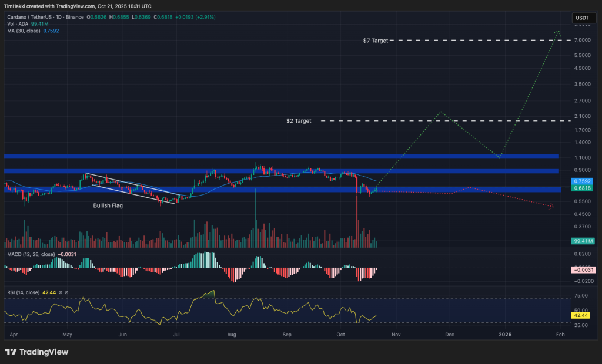Screen dimensions: 602x364
Task: Select the RSI (14, close) legend entry
Action: (24, 292)
